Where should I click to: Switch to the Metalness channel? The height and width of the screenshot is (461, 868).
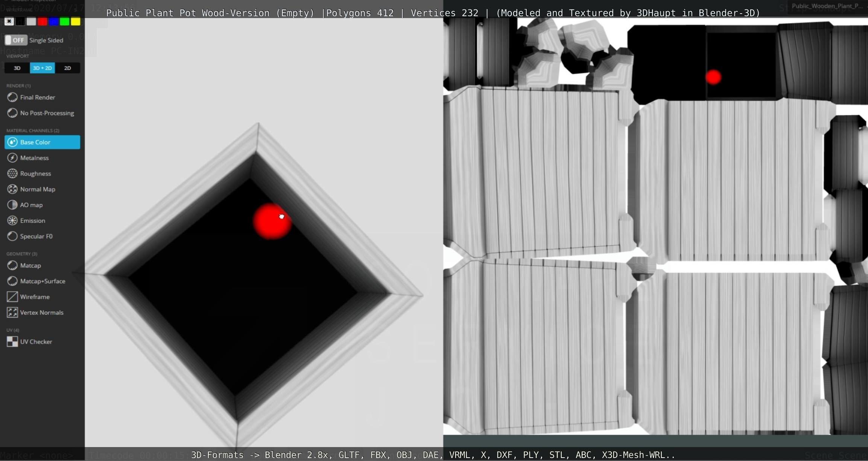coord(34,158)
